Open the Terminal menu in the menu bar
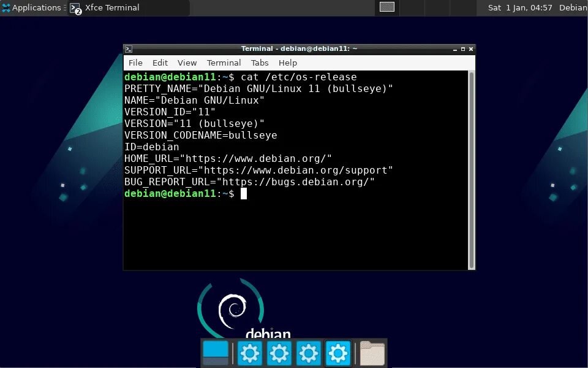This screenshot has width=588, height=368. (224, 63)
